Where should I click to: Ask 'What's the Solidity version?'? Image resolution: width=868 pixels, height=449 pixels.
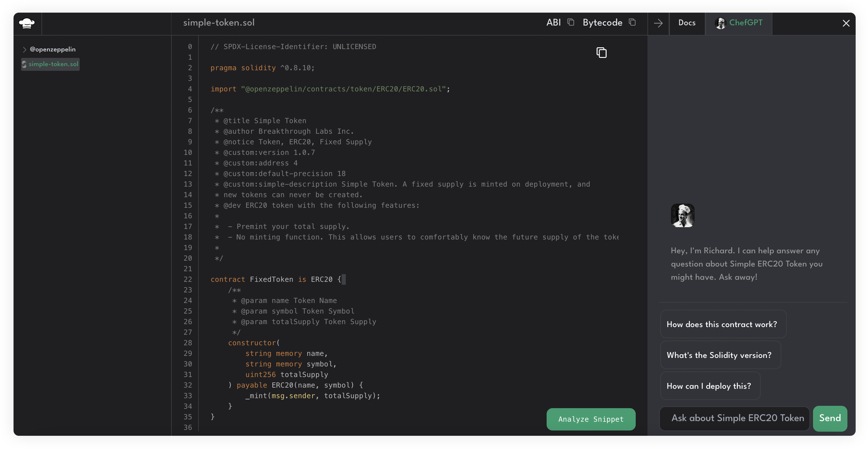coord(720,355)
